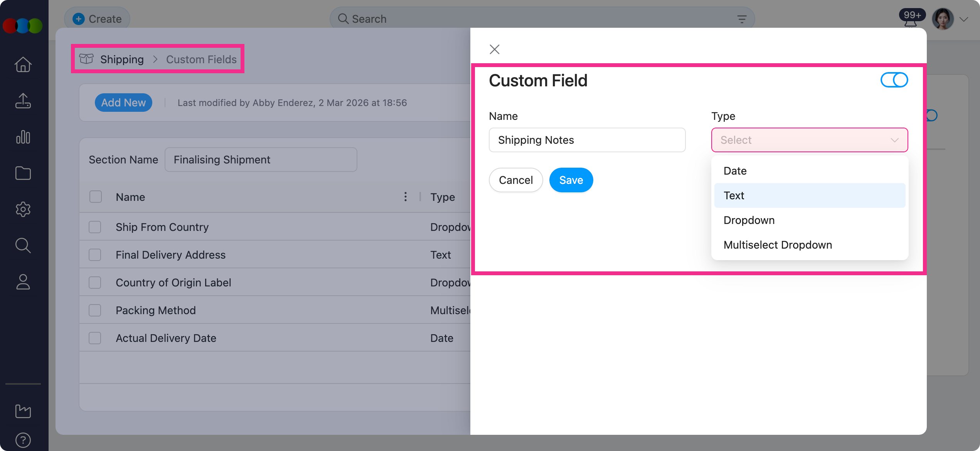Open the Name column three-dot menu
The height and width of the screenshot is (451, 980).
405,197
